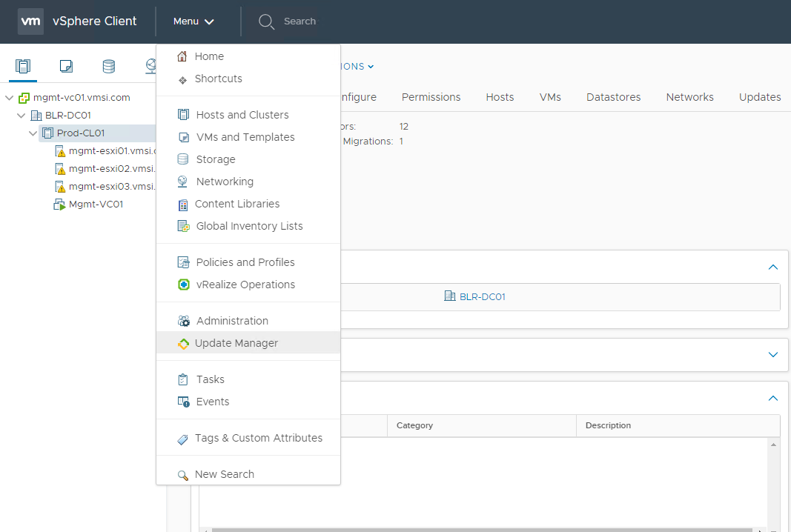This screenshot has height=532, width=791.
Task: Expand the collapsed panel with down chevron
Action: (x=773, y=355)
